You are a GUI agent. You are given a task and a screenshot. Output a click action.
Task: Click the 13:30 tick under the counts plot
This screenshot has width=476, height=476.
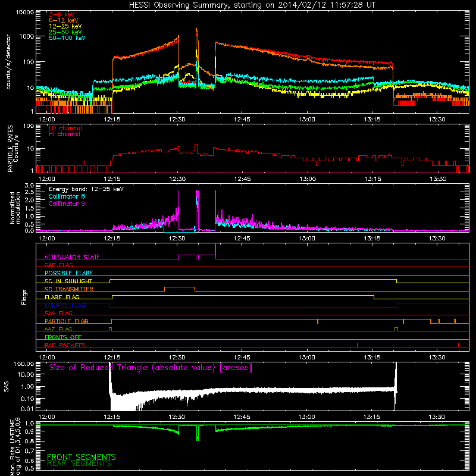click(x=437, y=120)
